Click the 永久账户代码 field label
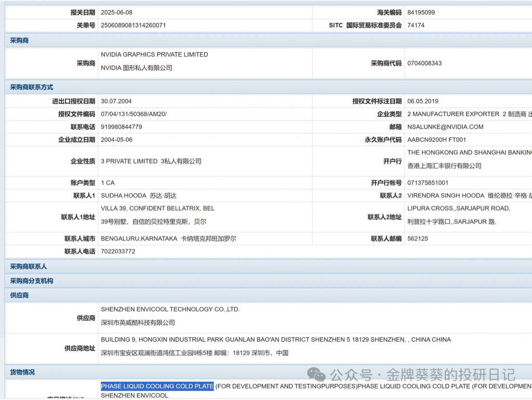This screenshot has height=400, width=532. (383, 140)
